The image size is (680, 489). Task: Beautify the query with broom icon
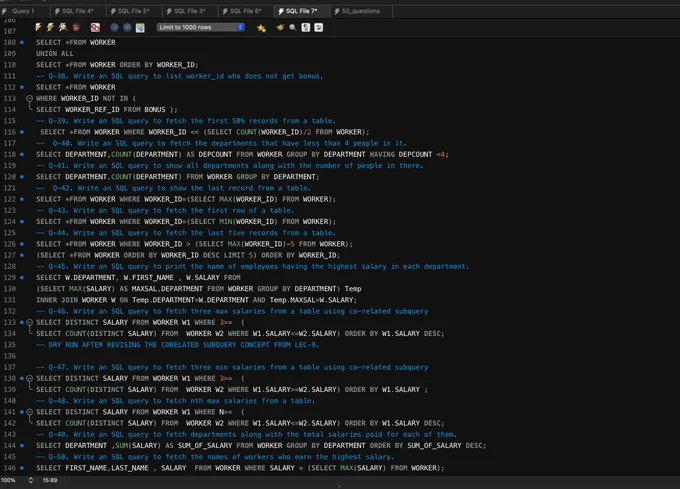pos(280,27)
